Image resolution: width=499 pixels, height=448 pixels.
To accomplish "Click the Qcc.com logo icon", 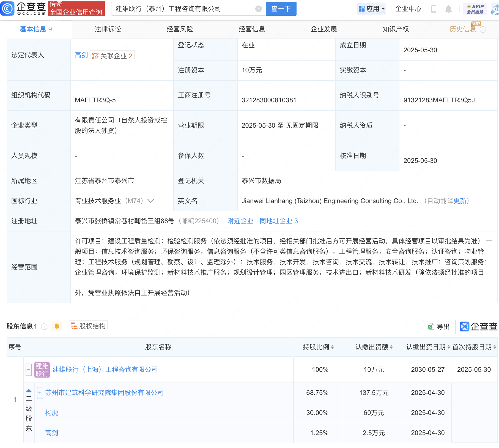I will tap(8, 9).
